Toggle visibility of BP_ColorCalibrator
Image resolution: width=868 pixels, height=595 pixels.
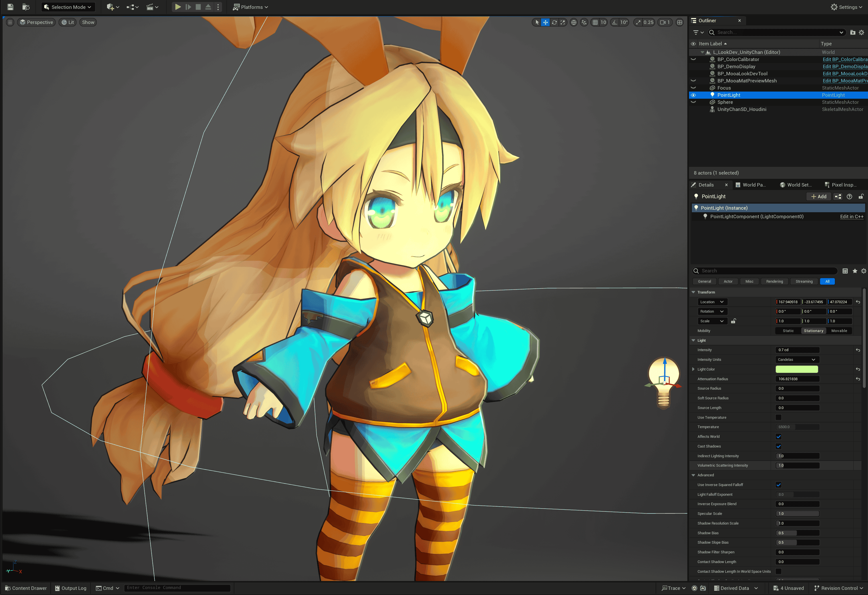(x=693, y=59)
